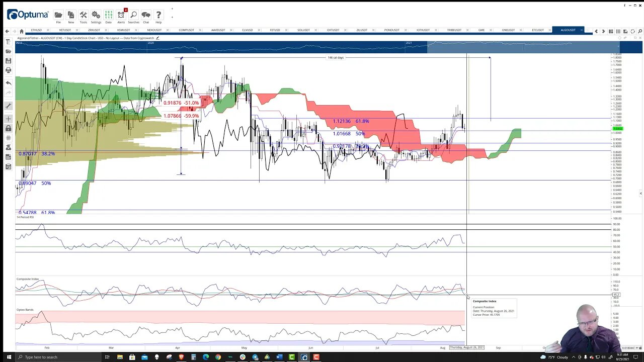Viewport: 644px width, 362px height.
Task: Click the refresh circular arrows icon
Action: coord(633,31)
